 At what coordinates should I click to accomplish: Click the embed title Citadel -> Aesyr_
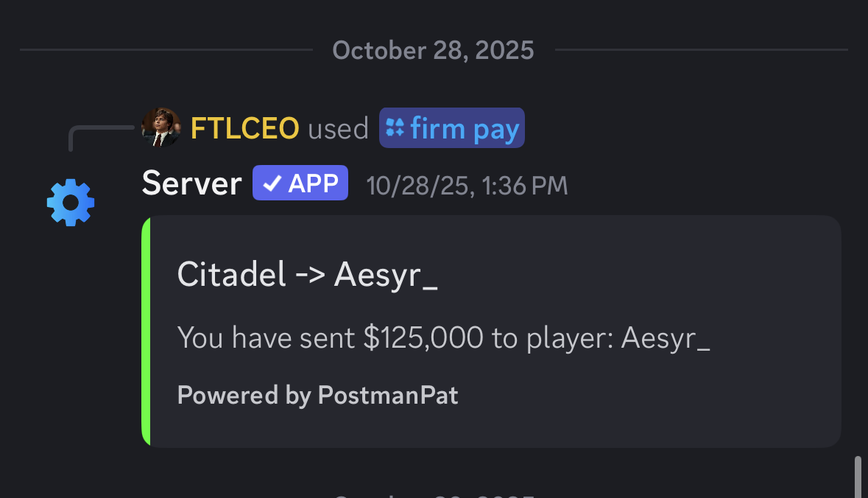click(308, 276)
